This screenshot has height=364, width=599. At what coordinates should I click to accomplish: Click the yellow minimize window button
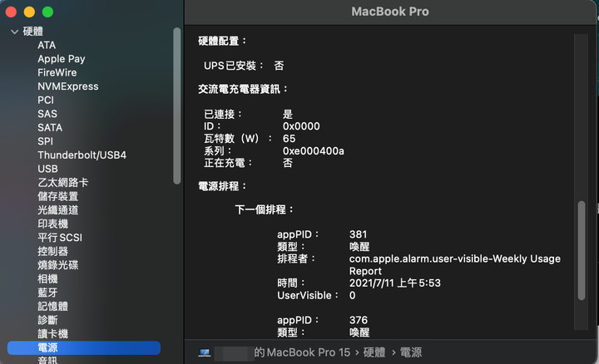point(29,12)
